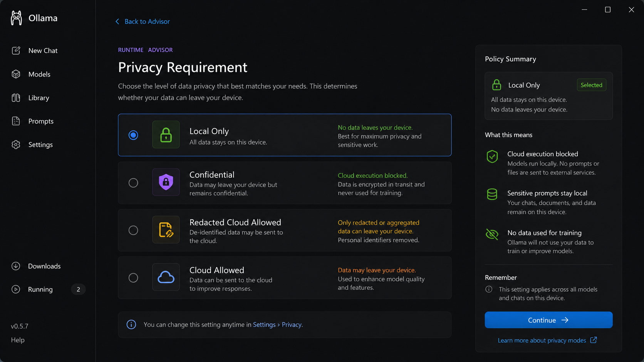The height and width of the screenshot is (362, 644).
Task: Click 'Only redacted or aggregated' yellow text
Action: point(379,223)
